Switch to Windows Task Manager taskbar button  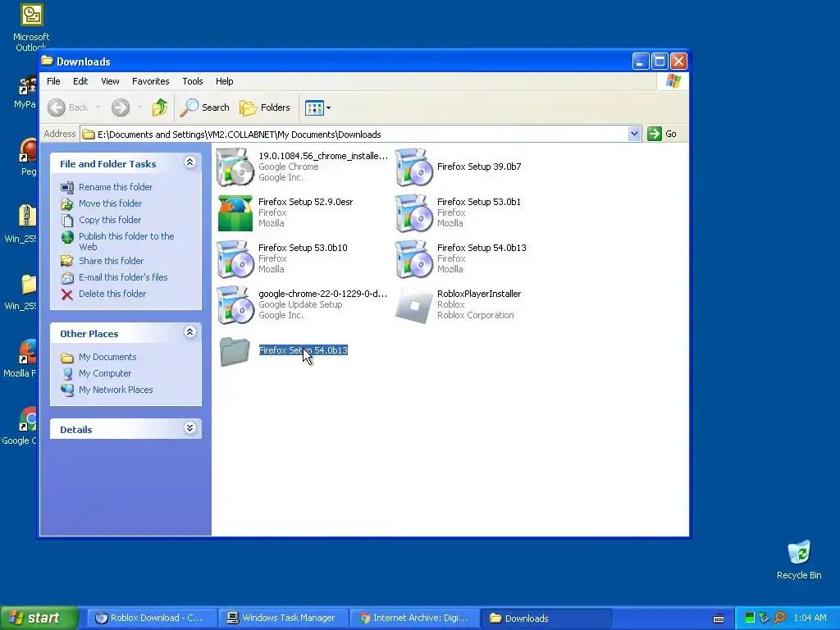point(284,619)
